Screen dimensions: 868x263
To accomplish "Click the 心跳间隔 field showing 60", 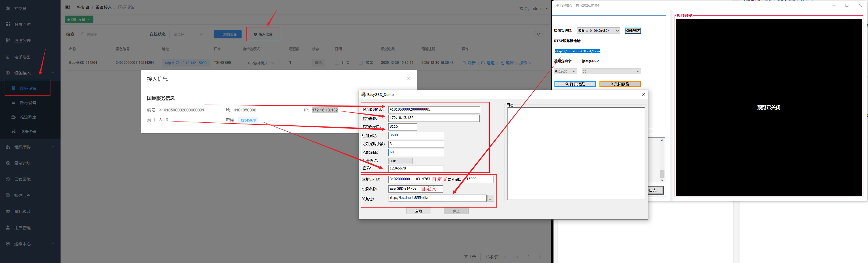I will pyautogui.click(x=416, y=153).
